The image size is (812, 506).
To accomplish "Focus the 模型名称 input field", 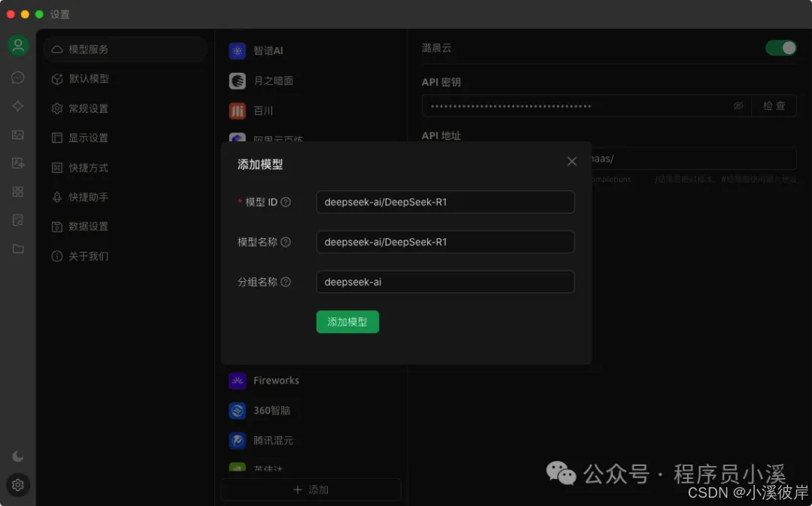I will click(445, 242).
